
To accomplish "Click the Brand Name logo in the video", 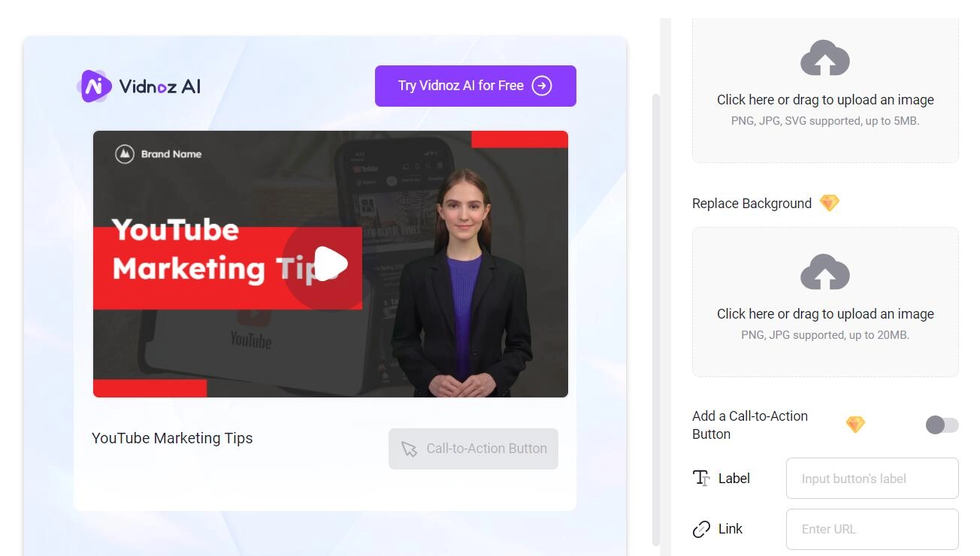I will pyautogui.click(x=159, y=154).
